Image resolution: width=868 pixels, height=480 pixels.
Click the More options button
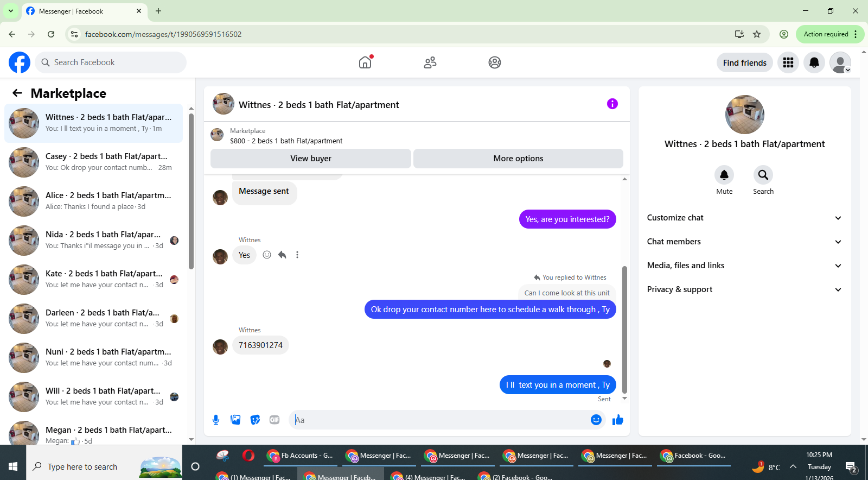[518, 159]
